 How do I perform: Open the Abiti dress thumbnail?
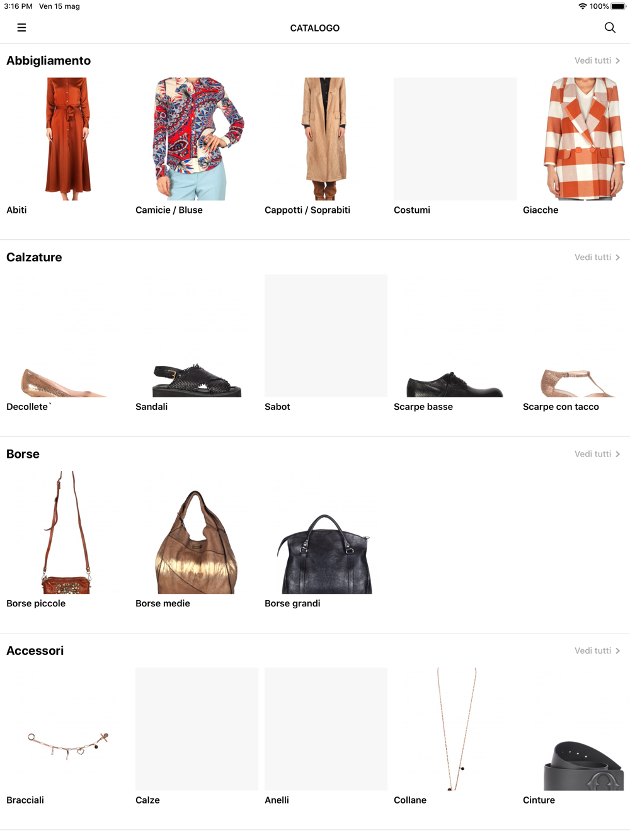[67, 139]
